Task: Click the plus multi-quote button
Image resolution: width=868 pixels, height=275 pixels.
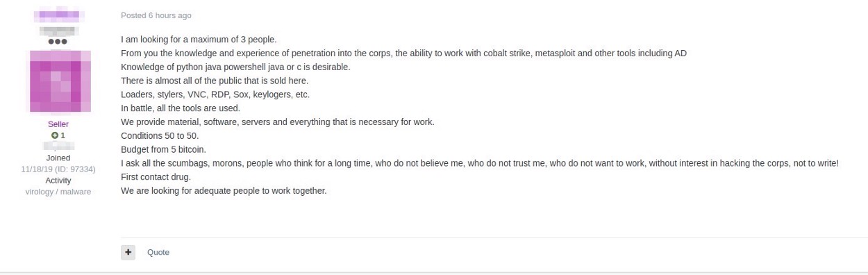Action: (128, 252)
